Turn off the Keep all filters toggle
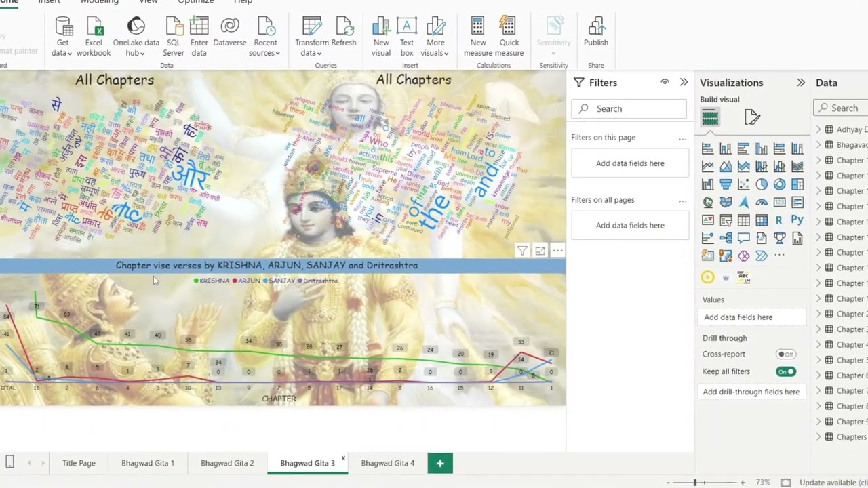 (786, 371)
